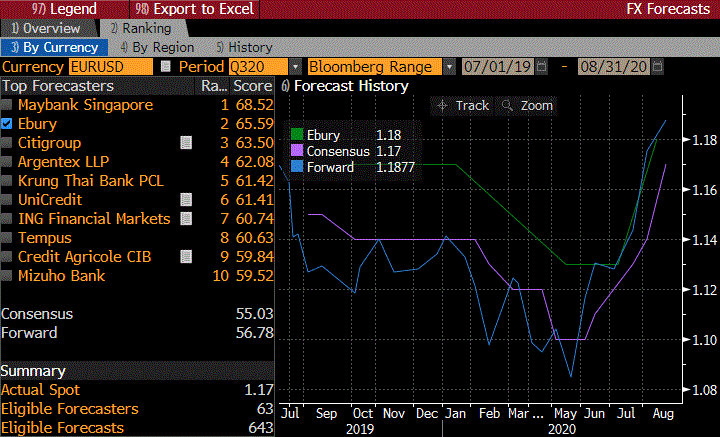Click Export to Excel button
Viewport: 720px width, 437px height.
201,9
